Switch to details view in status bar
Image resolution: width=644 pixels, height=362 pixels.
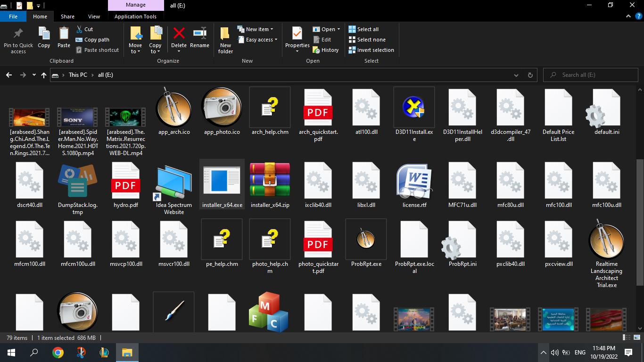(x=627, y=337)
